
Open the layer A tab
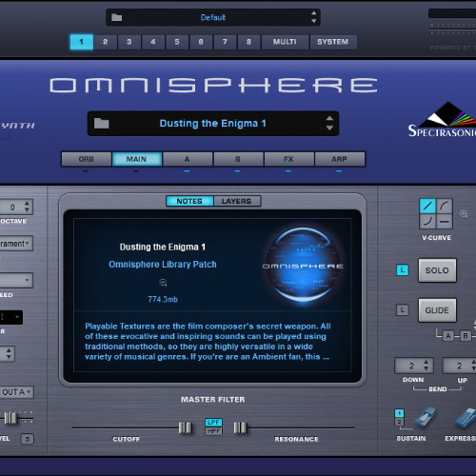click(x=188, y=159)
